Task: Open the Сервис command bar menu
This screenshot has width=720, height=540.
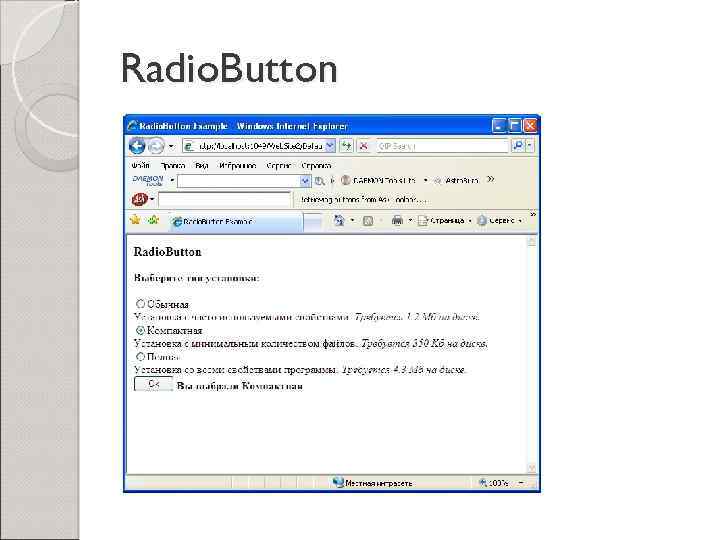Action: pos(500,221)
